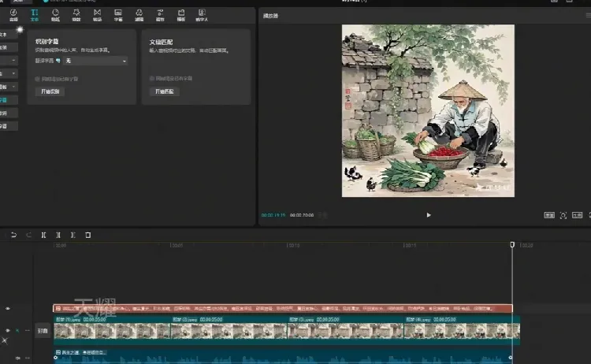Click the delete-right trim tool

(72, 235)
